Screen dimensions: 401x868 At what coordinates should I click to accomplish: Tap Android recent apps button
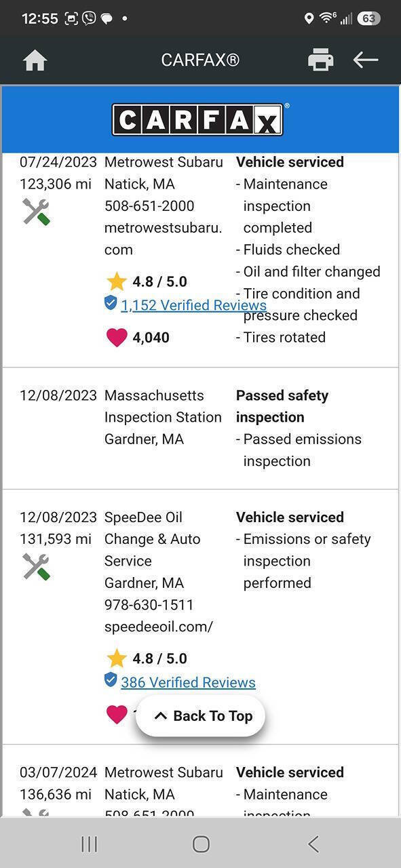click(89, 844)
